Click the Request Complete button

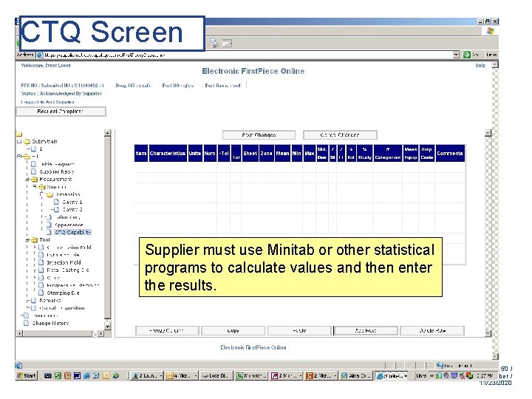(61, 112)
